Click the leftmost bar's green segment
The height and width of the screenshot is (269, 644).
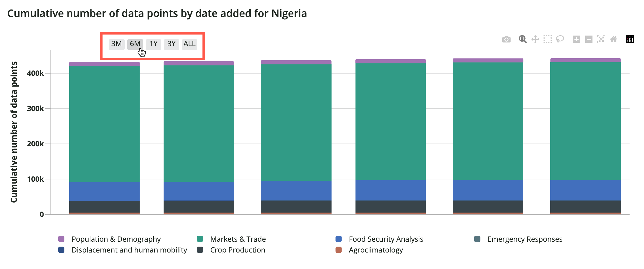(104, 124)
